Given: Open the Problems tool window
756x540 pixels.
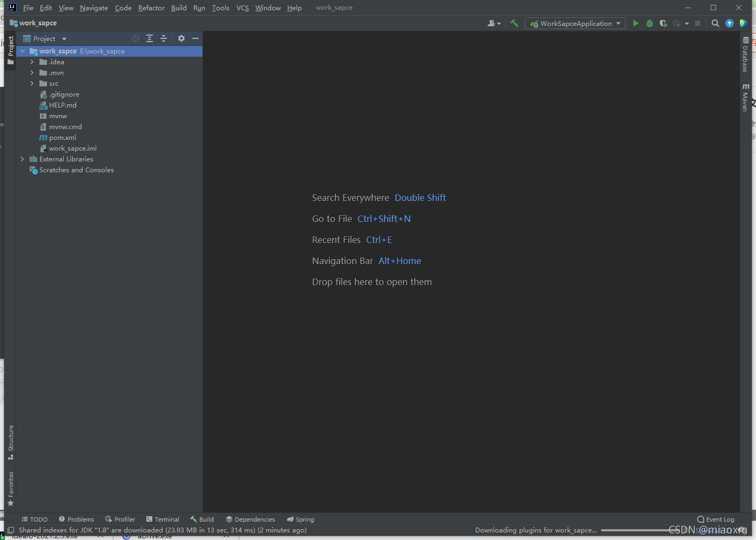Looking at the screenshot, I should [76, 519].
